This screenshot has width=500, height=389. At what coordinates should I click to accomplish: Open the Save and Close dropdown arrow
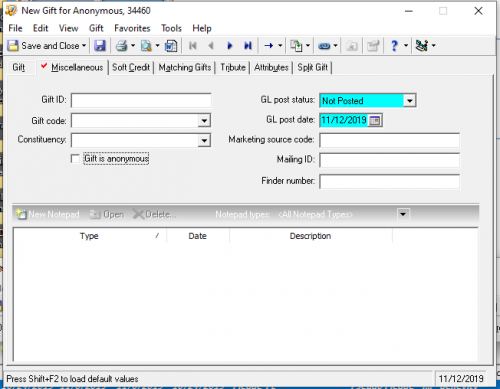[84, 46]
